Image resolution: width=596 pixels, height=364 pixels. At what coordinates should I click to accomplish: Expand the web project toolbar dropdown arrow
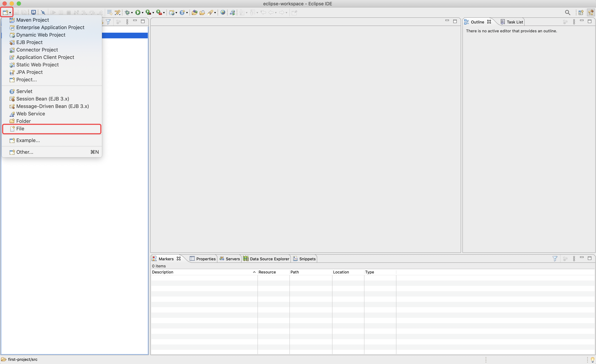click(x=176, y=13)
